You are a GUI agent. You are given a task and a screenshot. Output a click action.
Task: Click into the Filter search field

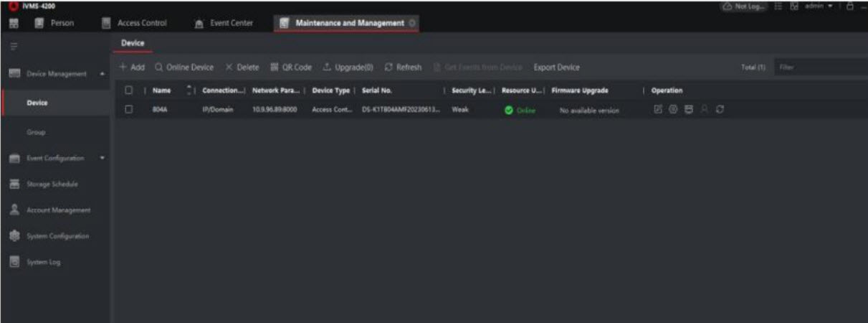[x=817, y=67]
